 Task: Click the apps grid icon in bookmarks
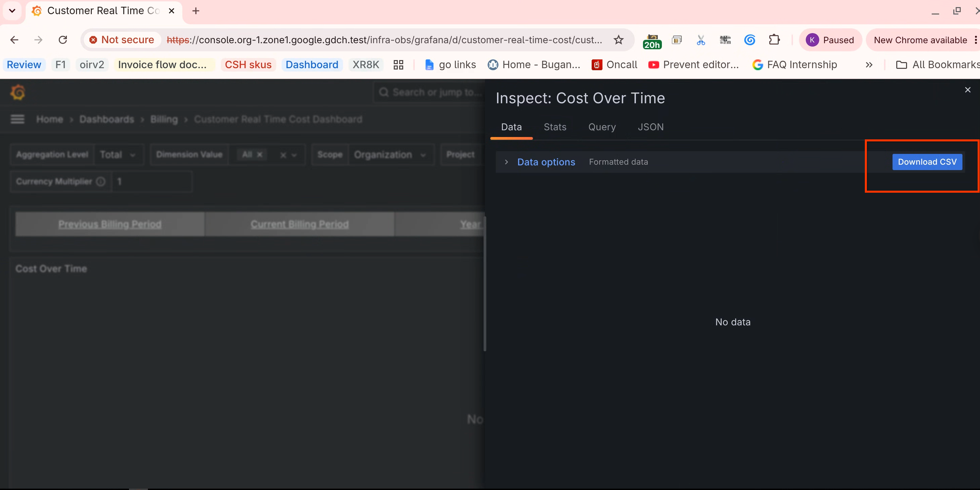398,65
